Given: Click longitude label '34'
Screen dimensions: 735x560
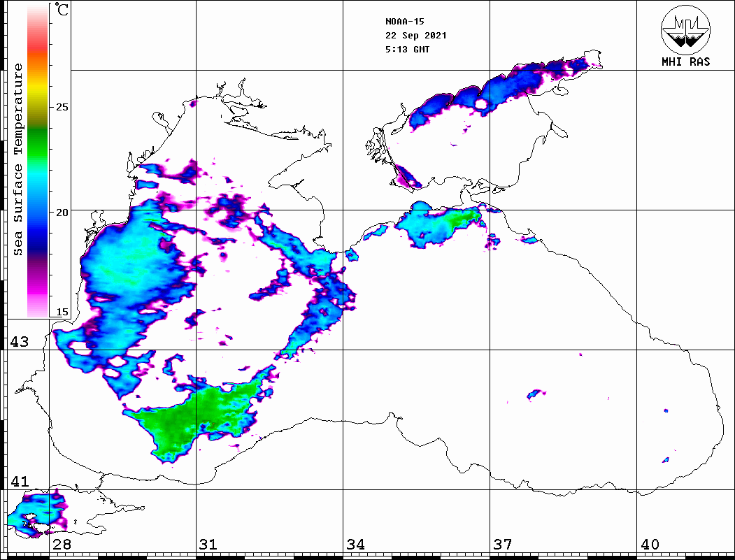Looking at the screenshot, I should pyautogui.click(x=355, y=545).
